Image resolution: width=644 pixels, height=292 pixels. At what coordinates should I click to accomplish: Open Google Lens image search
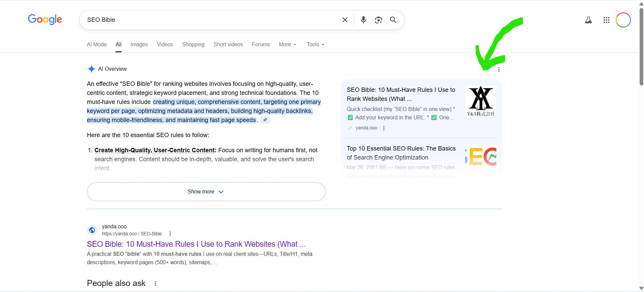(x=378, y=20)
